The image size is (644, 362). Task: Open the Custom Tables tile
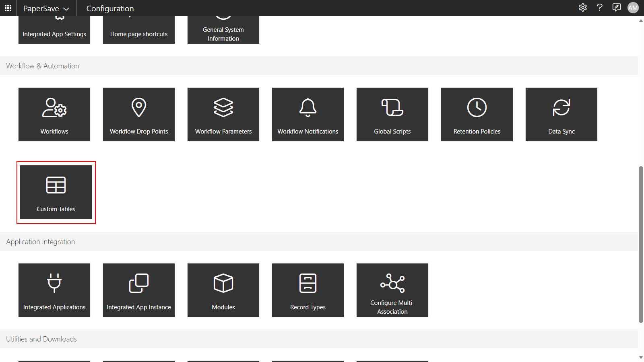coord(56,192)
